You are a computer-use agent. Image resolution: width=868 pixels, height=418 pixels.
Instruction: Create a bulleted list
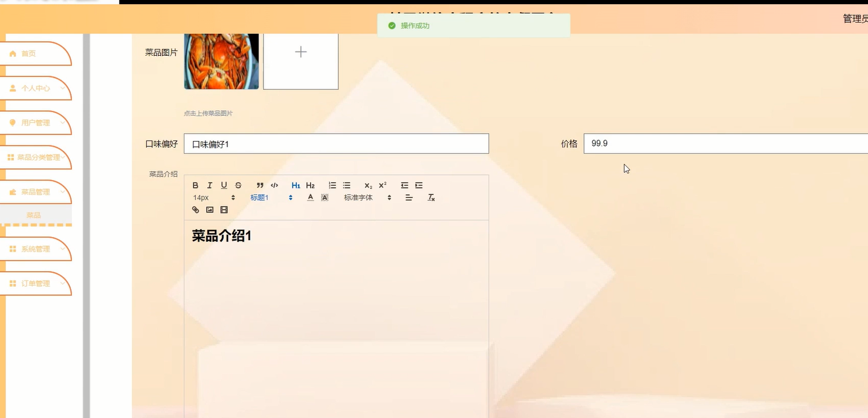pyautogui.click(x=346, y=185)
